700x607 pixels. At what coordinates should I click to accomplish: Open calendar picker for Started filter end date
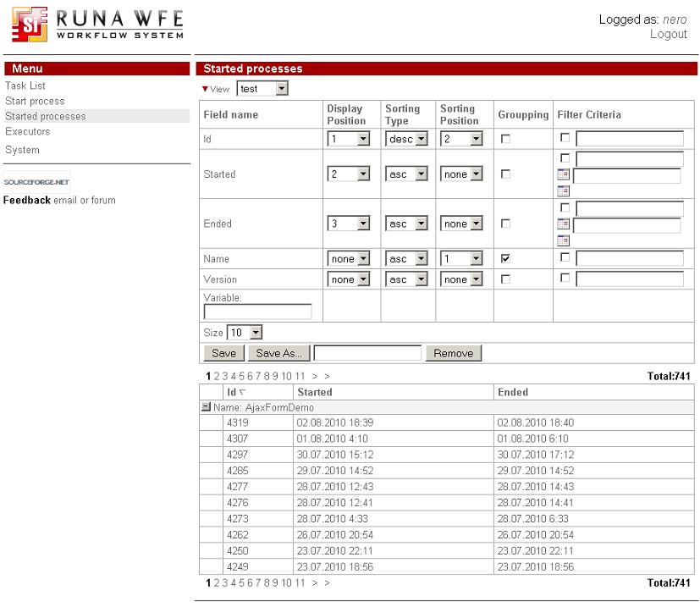pos(563,190)
